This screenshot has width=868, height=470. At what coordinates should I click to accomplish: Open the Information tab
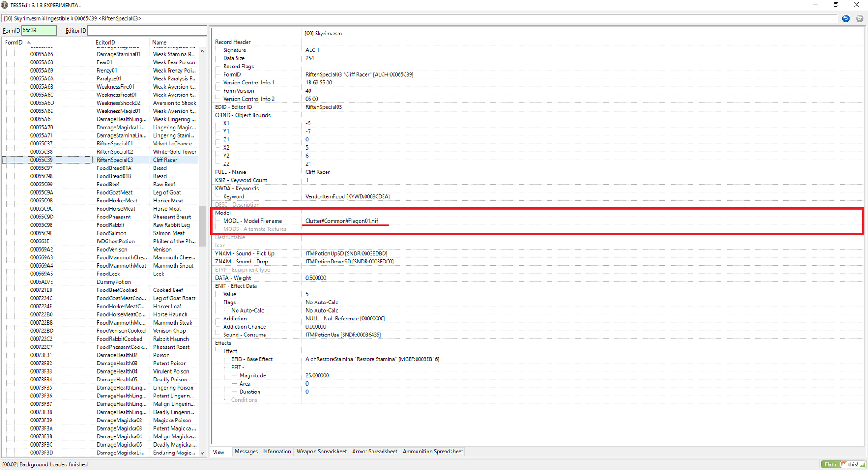point(277,452)
